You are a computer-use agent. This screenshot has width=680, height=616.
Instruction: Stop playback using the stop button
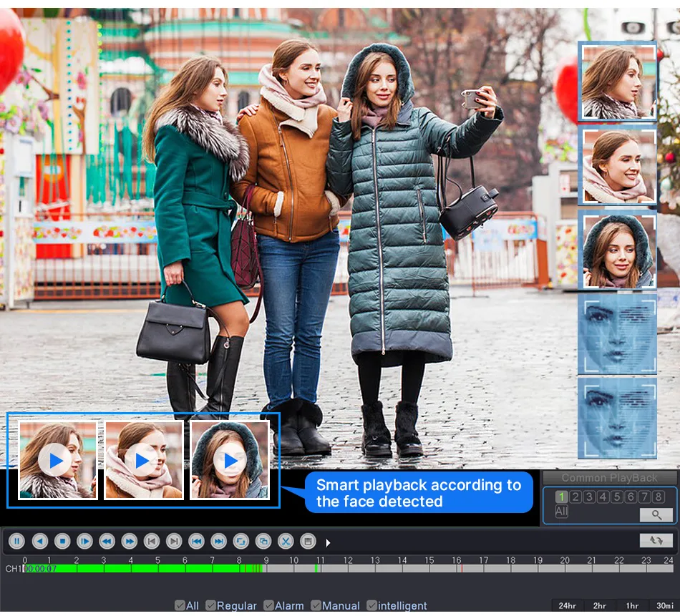click(x=62, y=541)
